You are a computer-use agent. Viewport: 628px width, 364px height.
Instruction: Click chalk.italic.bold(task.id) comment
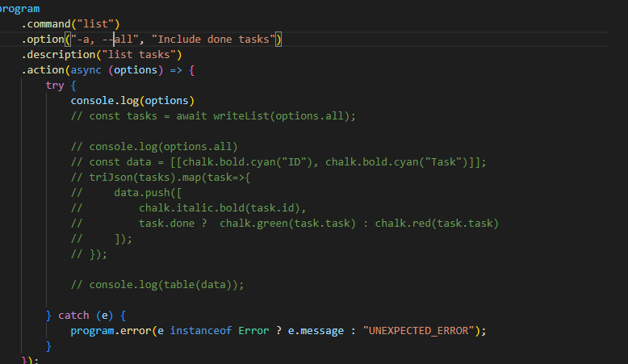(x=220, y=208)
